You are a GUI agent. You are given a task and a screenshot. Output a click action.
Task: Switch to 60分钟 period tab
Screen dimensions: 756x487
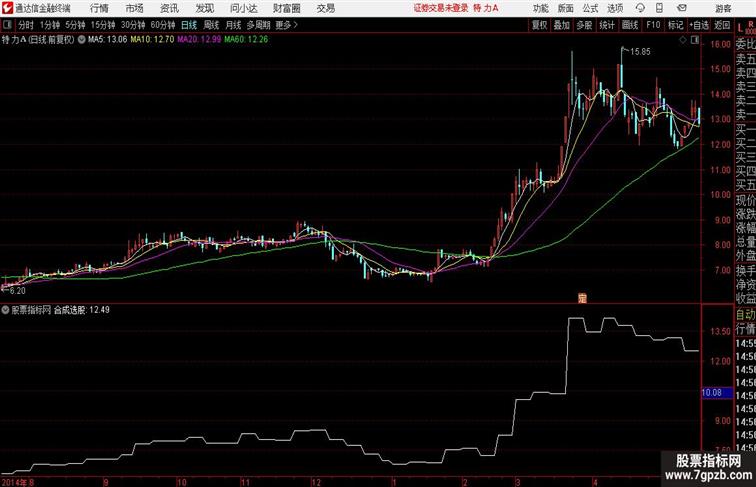coord(162,25)
